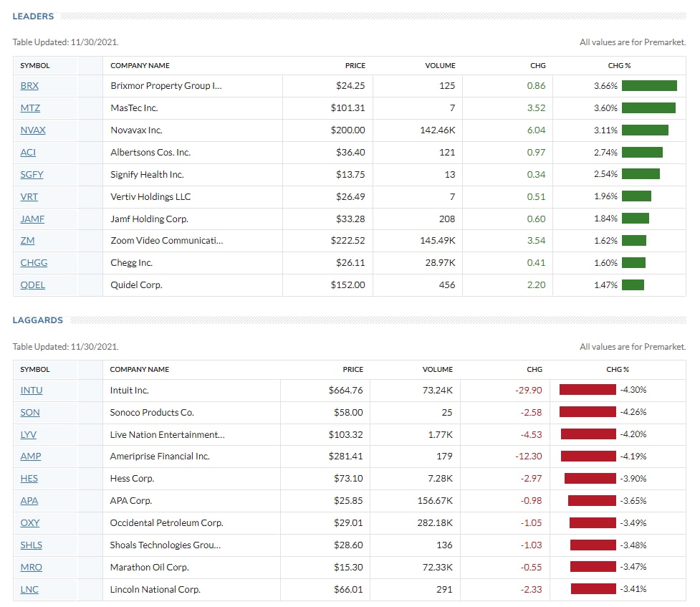Open the SHLS symbol link

point(32,545)
